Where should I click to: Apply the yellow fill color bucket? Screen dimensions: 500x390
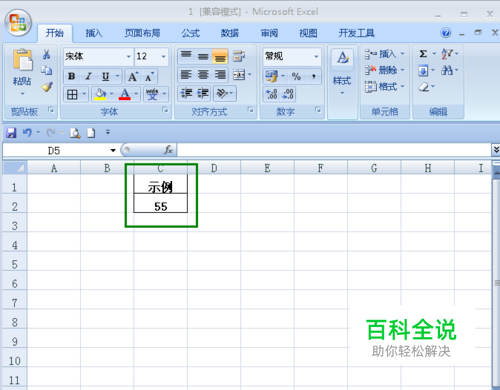click(100, 94)
